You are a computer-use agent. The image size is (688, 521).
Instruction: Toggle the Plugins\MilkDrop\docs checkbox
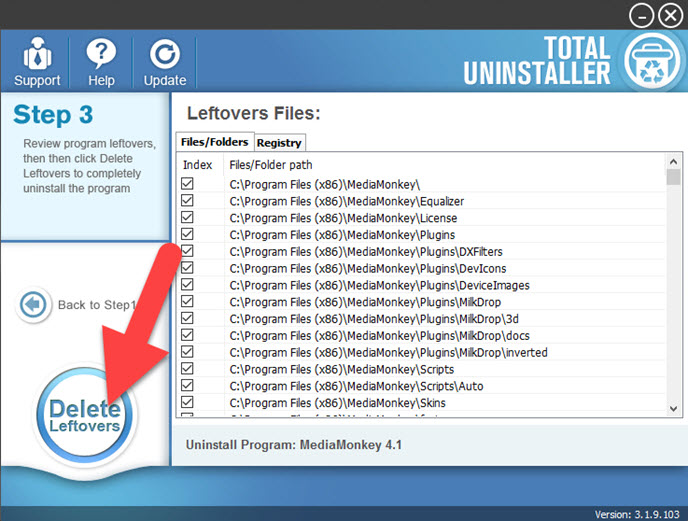[187, 335]
